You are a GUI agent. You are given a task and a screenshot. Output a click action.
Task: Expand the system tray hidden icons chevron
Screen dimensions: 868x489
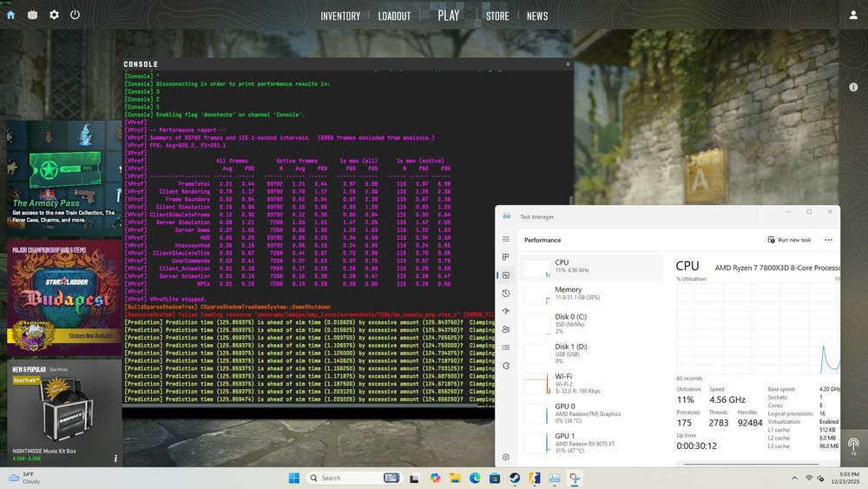[794, 478]
